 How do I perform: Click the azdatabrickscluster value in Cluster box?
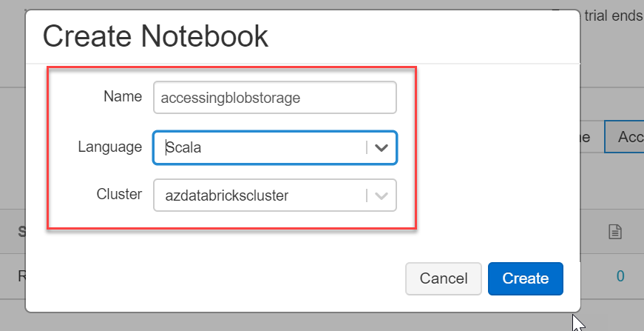pyautogui.click(x=226, y=195)
